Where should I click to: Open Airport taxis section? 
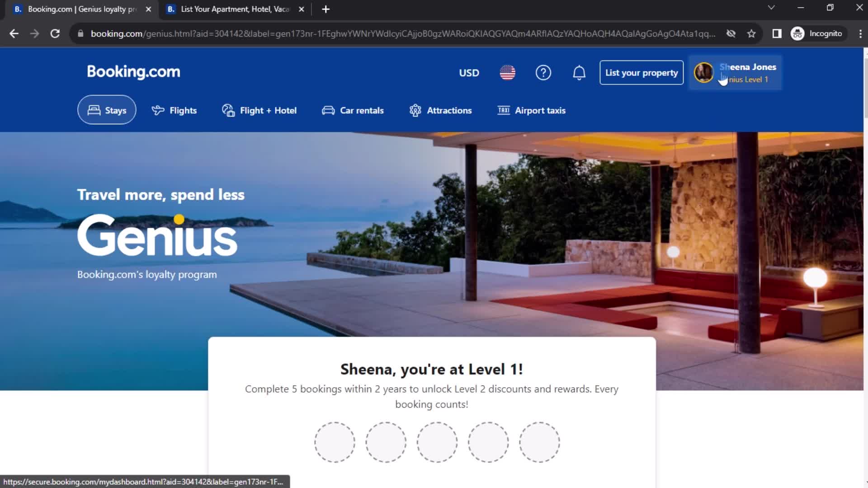click(531, 110)
